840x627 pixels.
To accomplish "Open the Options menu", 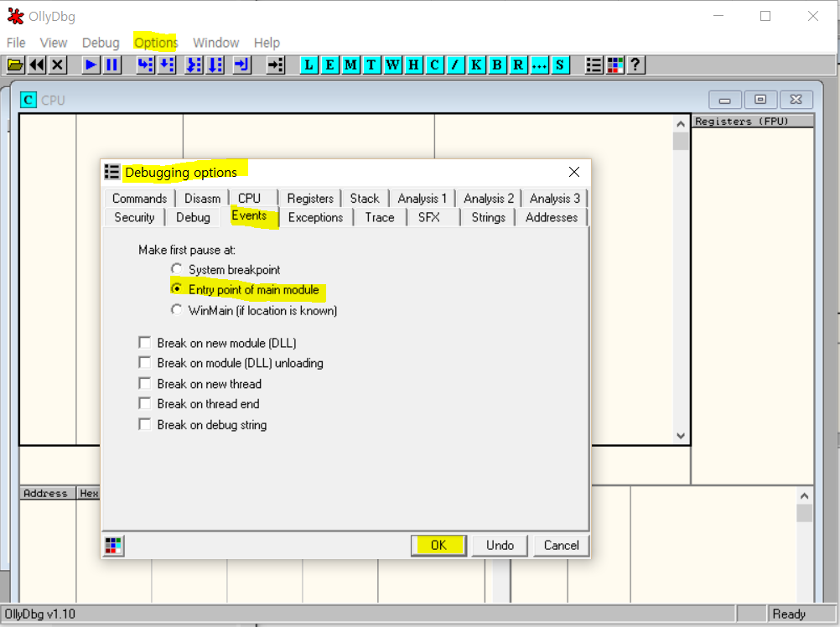I will coord(156,43).
